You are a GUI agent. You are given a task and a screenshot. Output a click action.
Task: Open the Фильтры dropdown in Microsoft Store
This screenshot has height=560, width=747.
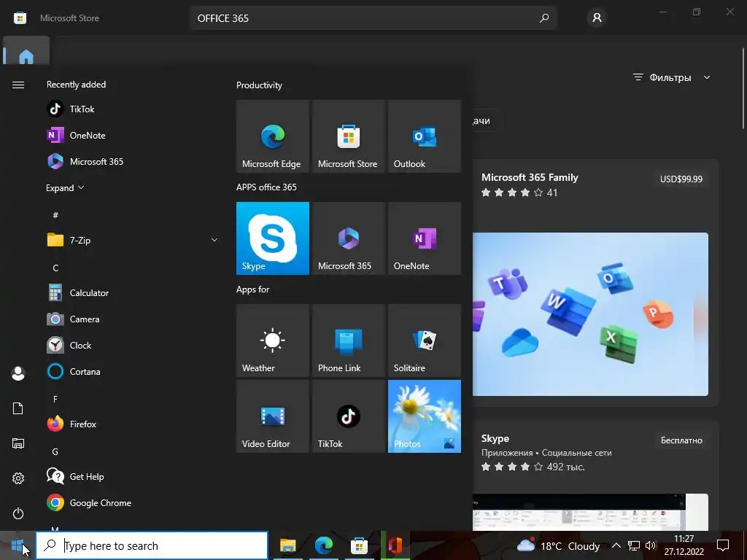point(672,77)
